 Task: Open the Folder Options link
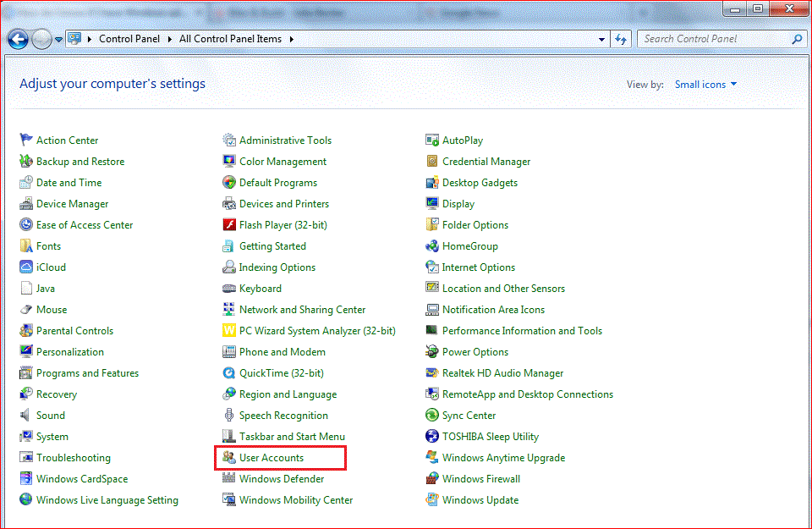pyautogui.click(x=475, y=225)
